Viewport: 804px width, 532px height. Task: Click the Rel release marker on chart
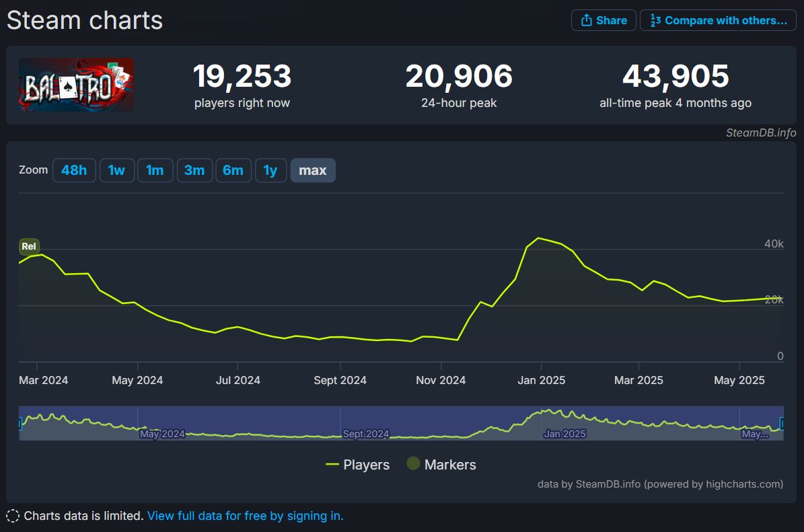(x=29, y=247)
